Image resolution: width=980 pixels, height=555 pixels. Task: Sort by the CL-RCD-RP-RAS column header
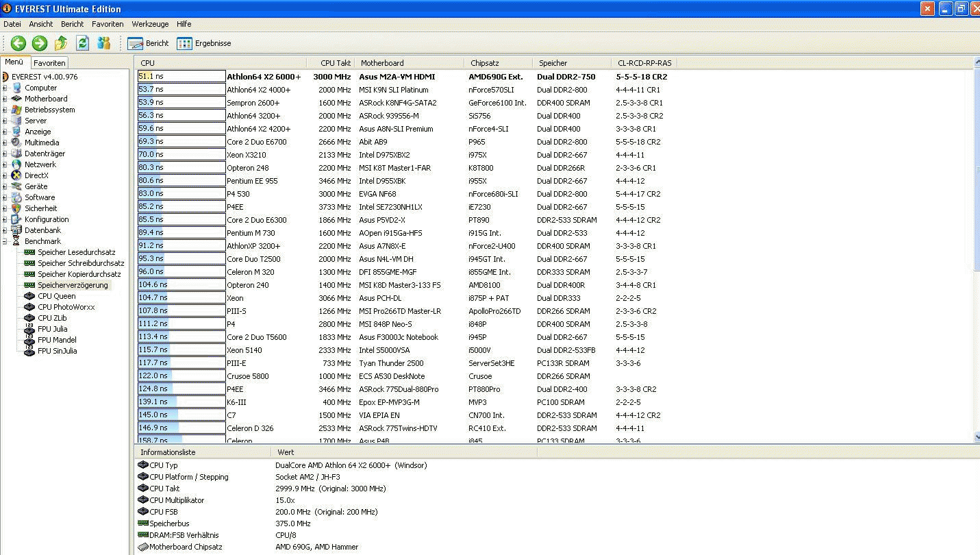(644, 63)
